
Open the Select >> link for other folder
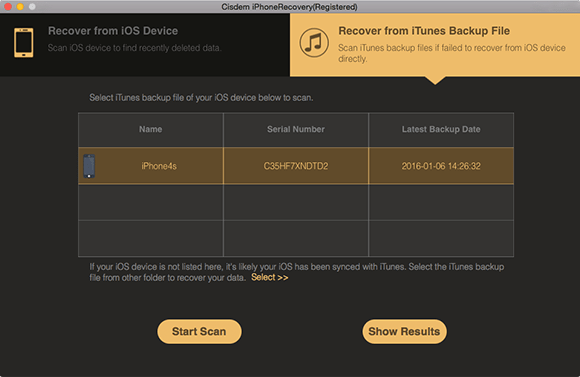pyautogui.click(x=270, y=277)
